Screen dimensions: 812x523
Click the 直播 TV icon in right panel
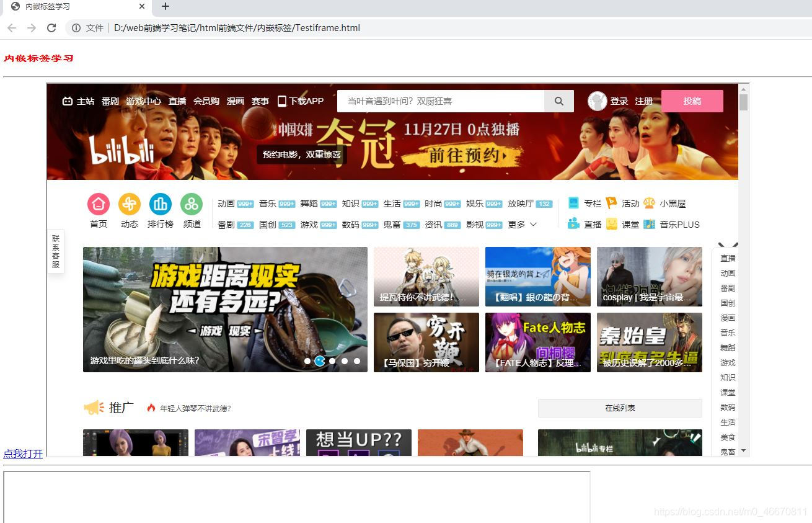tap(573, 224)
